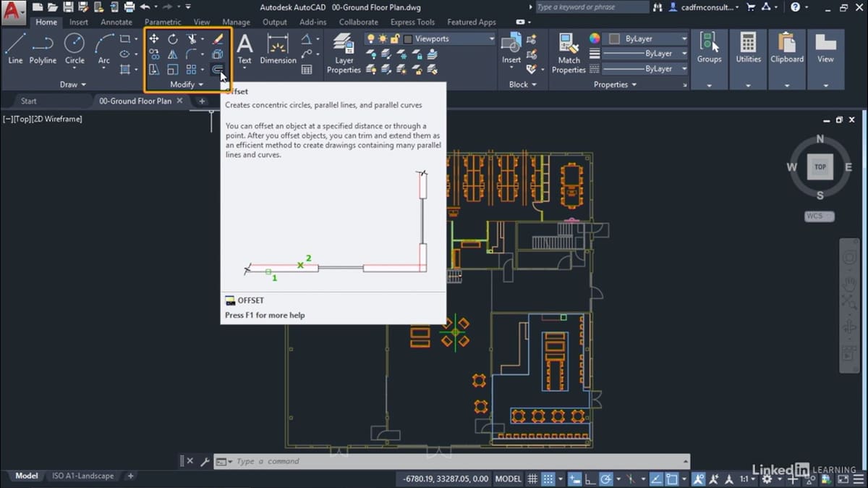Toggle polar tracking in status bar

[607, 479]
